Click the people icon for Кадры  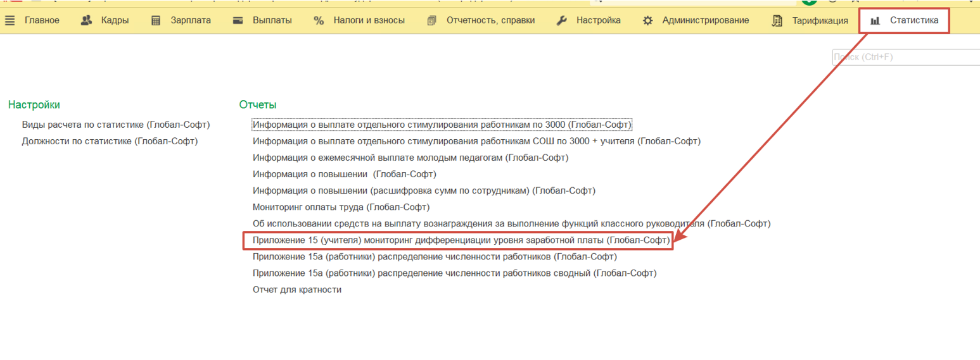(87, 20)
